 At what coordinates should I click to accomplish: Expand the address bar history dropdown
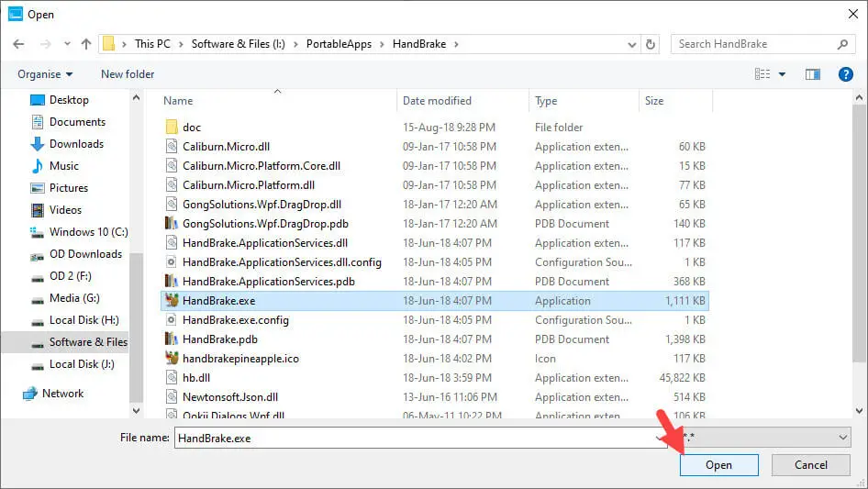(631, 44)
